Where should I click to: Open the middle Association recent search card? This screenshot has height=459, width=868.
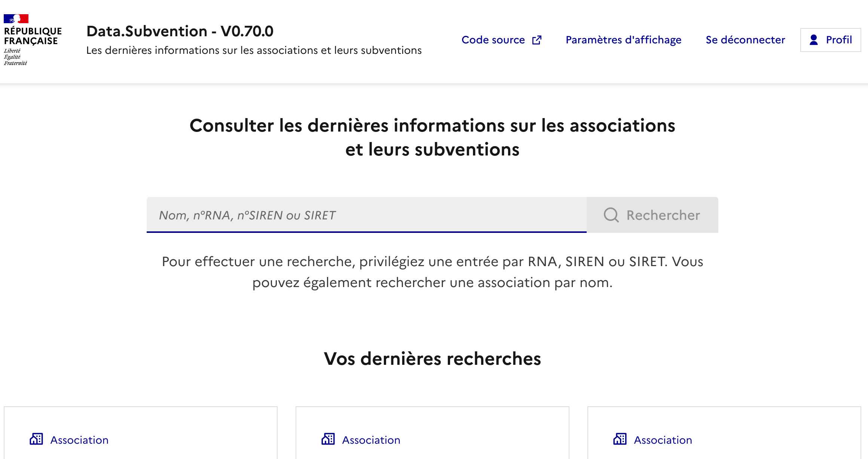433,433
